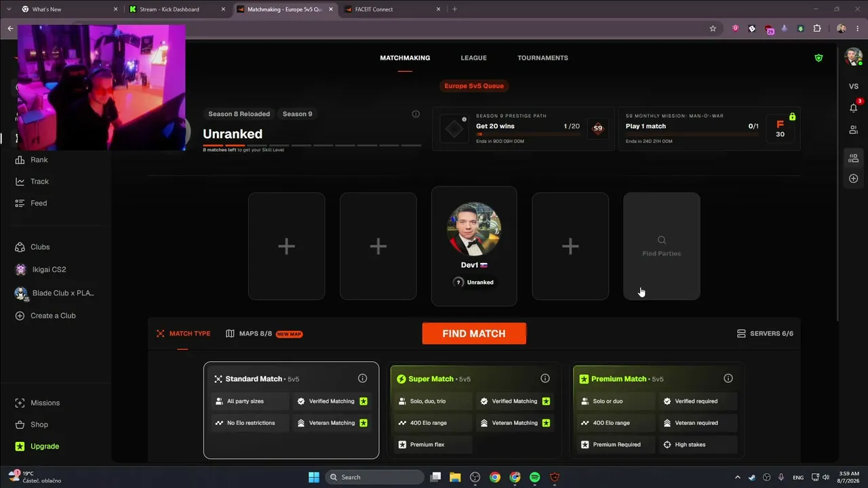Open Missions from the sidebar
This screenshot has height=488, width=868.
click(x=37, y=403)
